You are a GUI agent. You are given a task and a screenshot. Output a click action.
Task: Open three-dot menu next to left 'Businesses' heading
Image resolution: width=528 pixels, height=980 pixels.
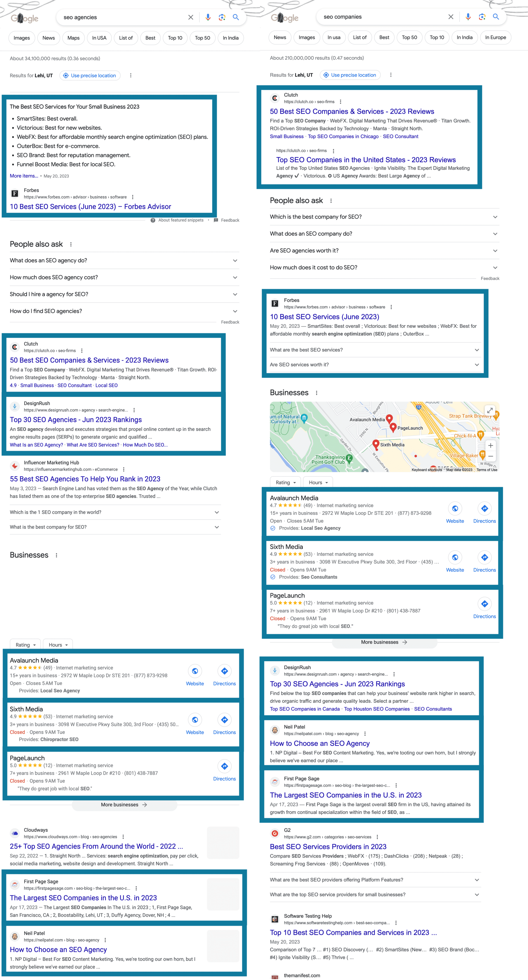[56, 555]
